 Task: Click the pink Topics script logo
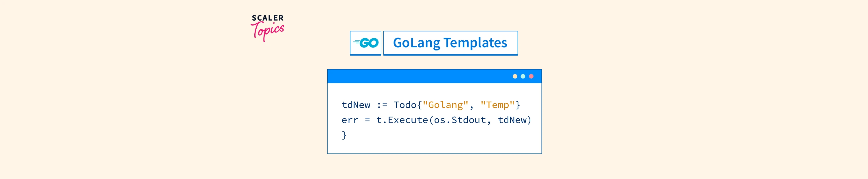pos(268,31)
